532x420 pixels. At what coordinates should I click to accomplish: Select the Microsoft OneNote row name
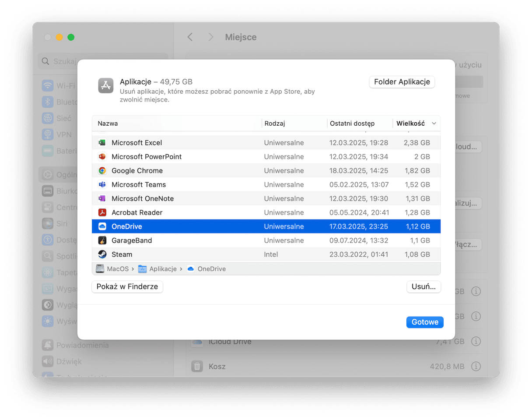[143, 199]
